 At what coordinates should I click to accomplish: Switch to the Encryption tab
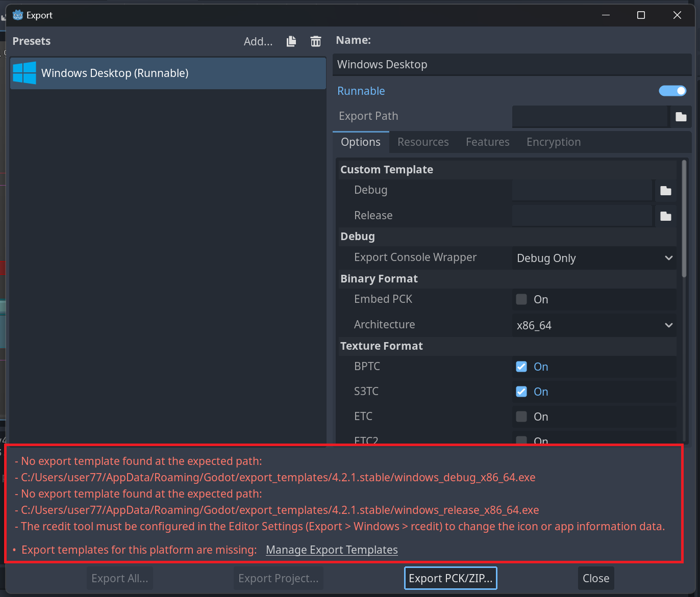[x=554, y=142]
